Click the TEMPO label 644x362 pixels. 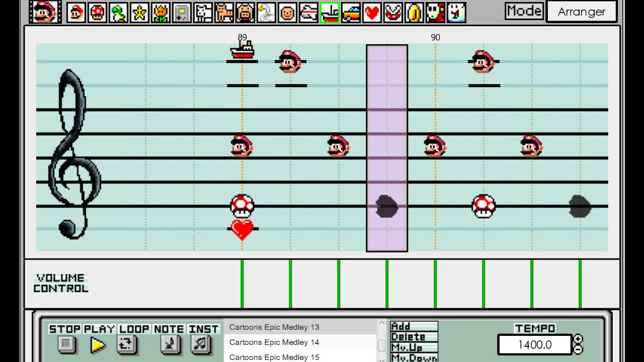click(535, 328)
